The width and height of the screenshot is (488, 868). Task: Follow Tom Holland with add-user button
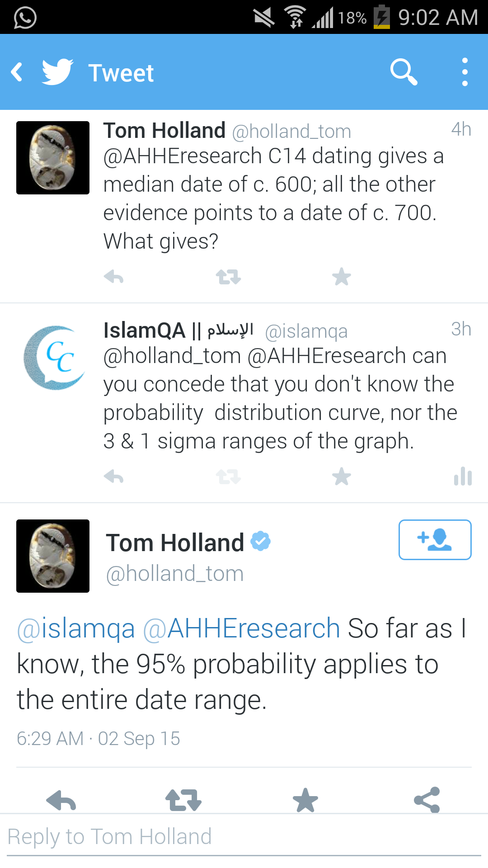(x=435, y=540)
